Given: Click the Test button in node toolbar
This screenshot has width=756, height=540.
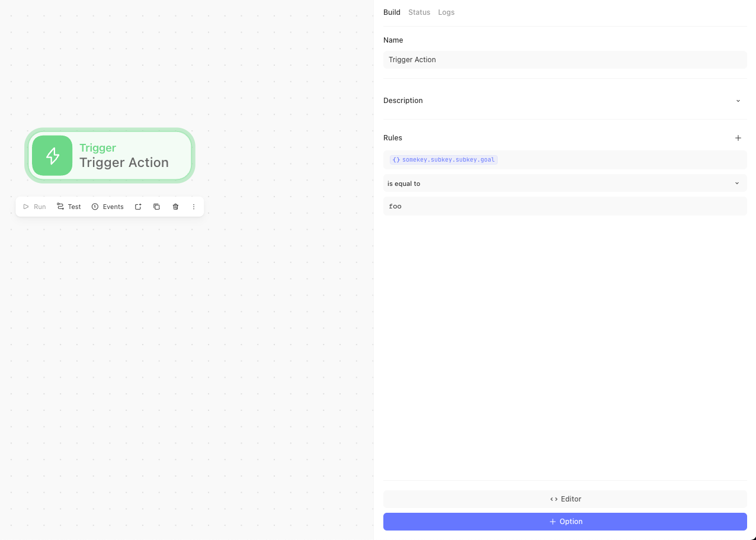Looking at the screenshot, I should pos(69,207).
